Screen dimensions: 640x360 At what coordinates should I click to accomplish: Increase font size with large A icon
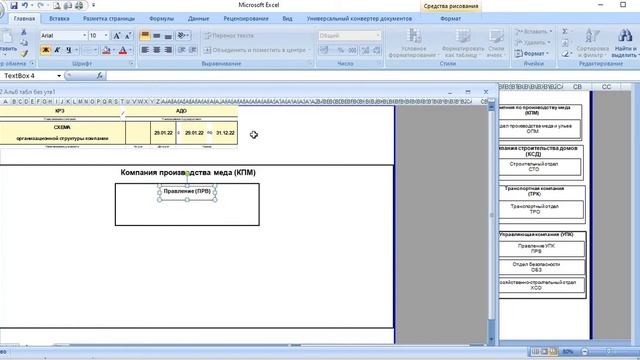point(117,36)
